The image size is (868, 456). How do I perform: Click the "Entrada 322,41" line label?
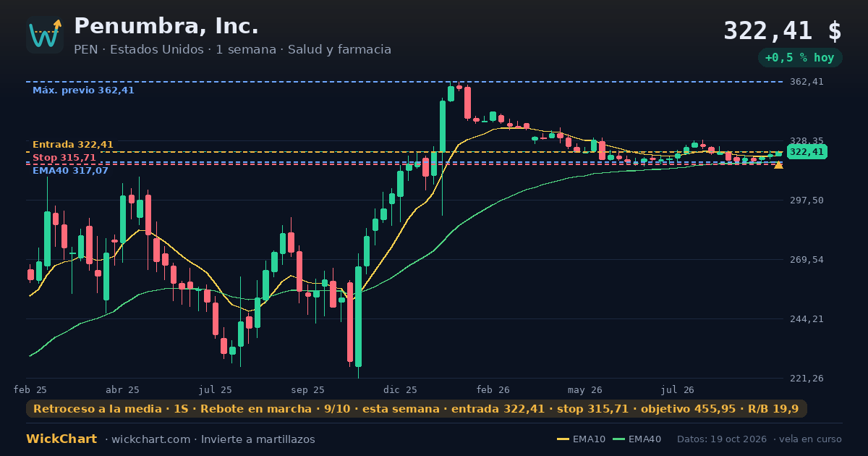(73, 145)
